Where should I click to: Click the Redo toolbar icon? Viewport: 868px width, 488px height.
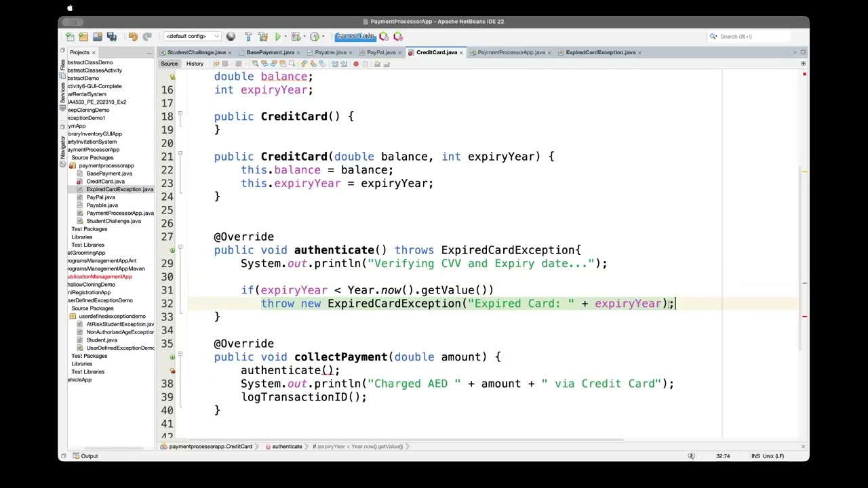click(x=146, y=37)
